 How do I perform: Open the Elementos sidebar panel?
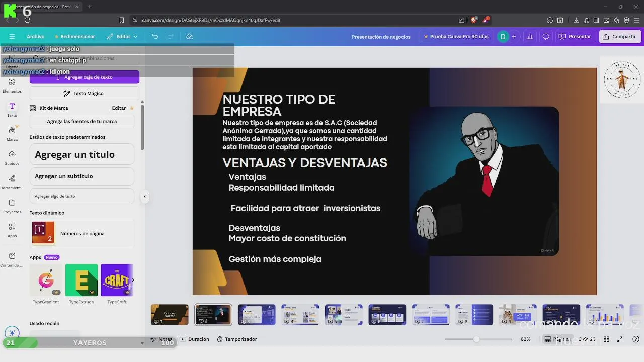pyautogui.click(x=12, y=85)
